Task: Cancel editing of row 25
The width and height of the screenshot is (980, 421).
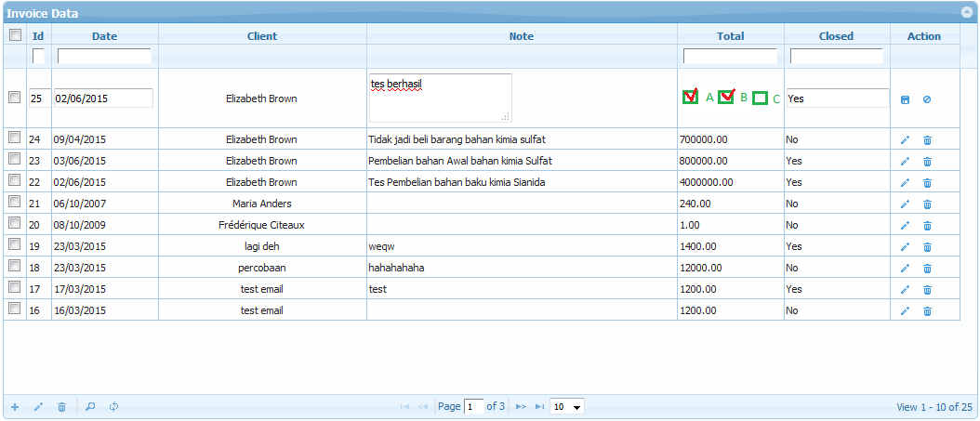Action: (927, 99)
